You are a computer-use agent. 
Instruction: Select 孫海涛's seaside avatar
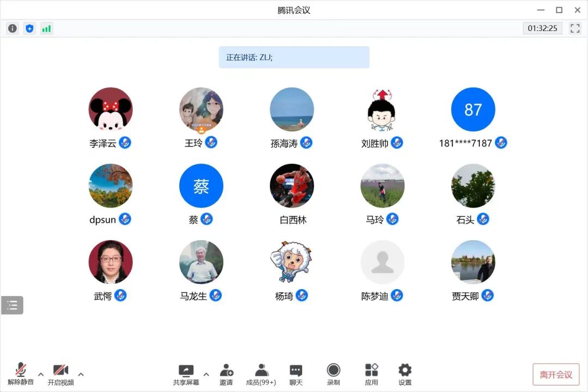click(x=292, y=109)
